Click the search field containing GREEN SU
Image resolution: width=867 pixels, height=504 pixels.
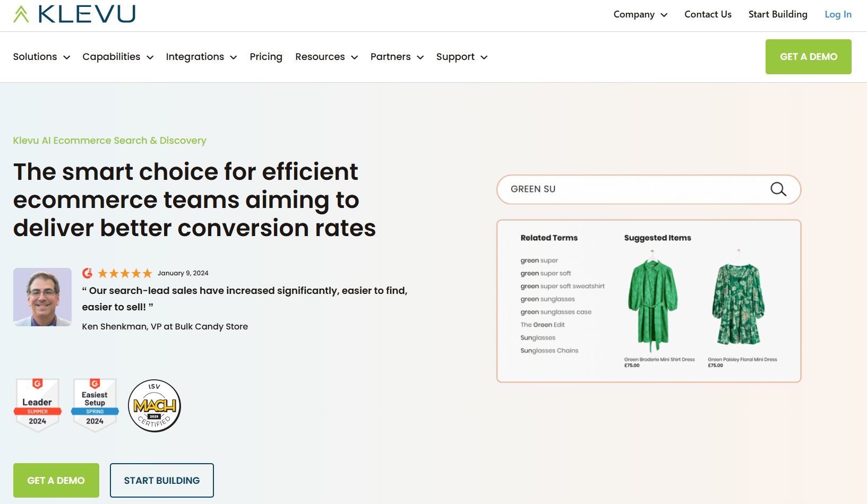(x=649, y=189)
